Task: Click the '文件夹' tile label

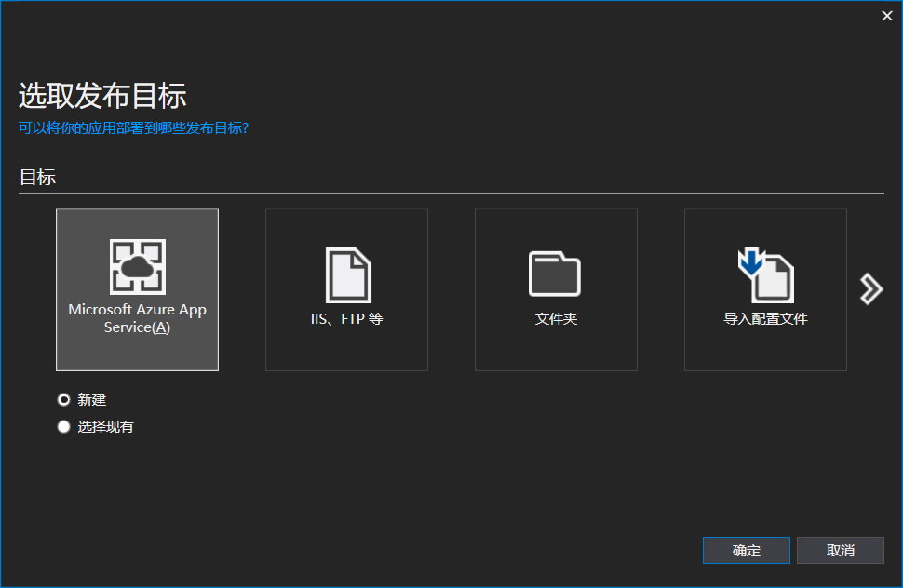Action: tap(556, 319)
